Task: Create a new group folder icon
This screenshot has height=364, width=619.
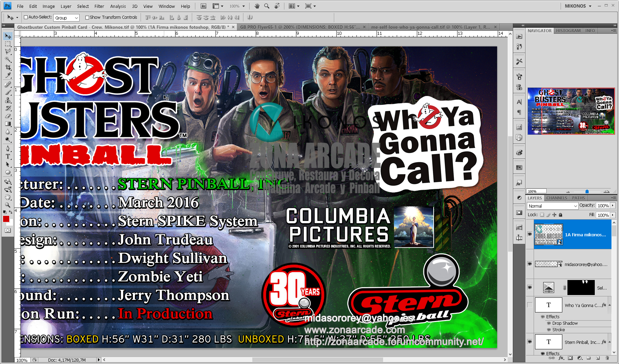Action: 589,358
